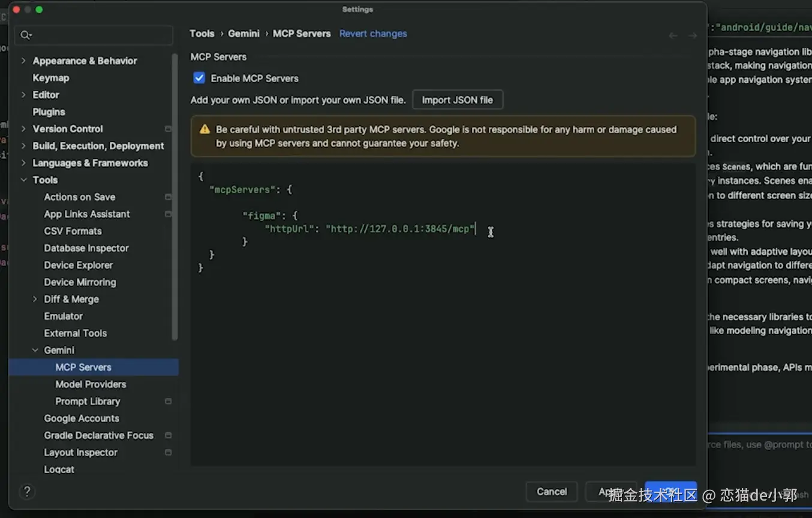The image size is (812, 518).
Task: Expand the Version Control section
Action: pyautogui.click(x=23, y=129)
